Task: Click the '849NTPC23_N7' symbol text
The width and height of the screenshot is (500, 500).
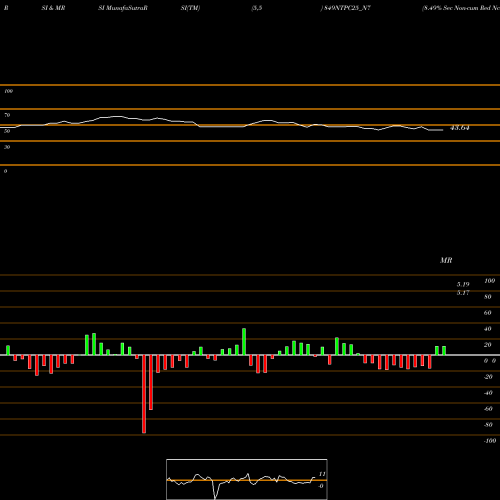Action: [x=347, y=8]
